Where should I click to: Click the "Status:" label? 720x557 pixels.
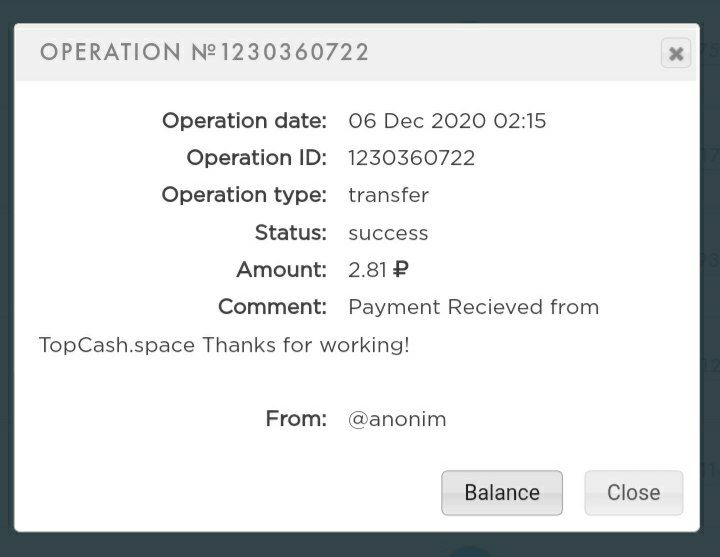pyautogui.click(x=290, y=233)
